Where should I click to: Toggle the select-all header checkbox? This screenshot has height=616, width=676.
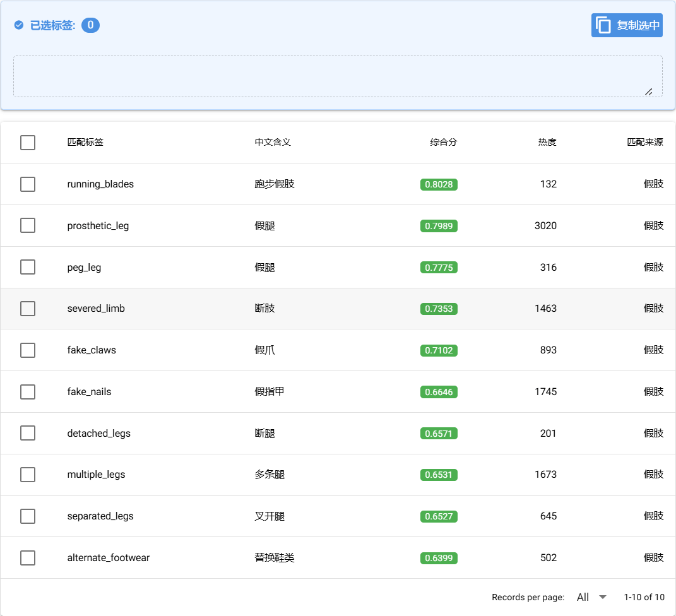[28, 143]
